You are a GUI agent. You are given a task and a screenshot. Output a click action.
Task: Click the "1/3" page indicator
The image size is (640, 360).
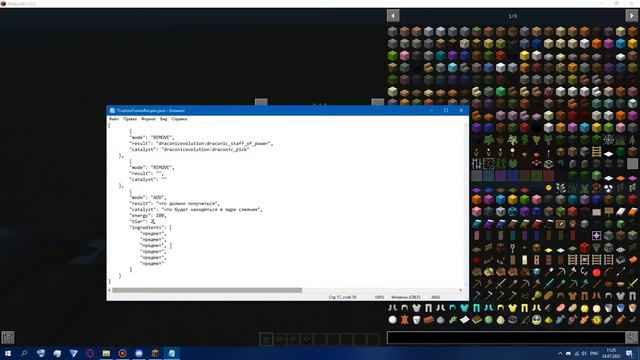(x=512, y=16)
